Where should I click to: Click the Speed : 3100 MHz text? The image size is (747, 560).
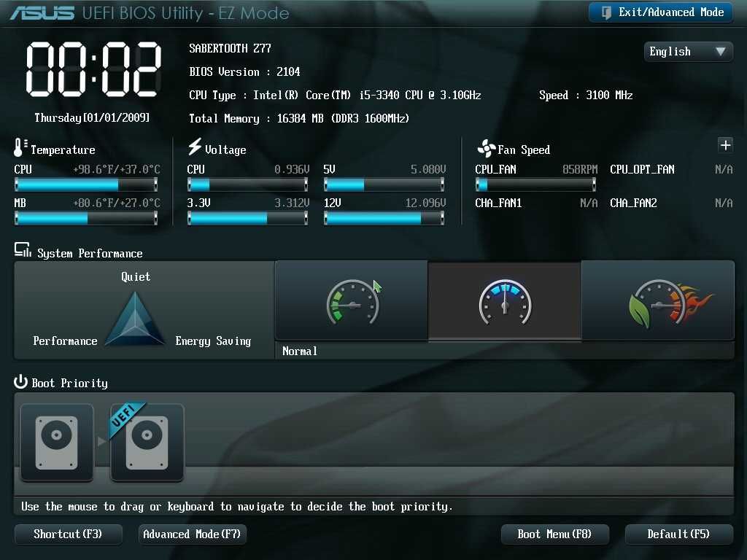tap(586, 96)
